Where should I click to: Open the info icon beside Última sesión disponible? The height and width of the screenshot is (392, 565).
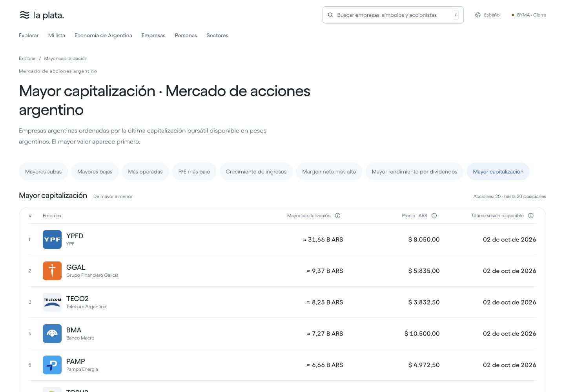click(531, 216)
